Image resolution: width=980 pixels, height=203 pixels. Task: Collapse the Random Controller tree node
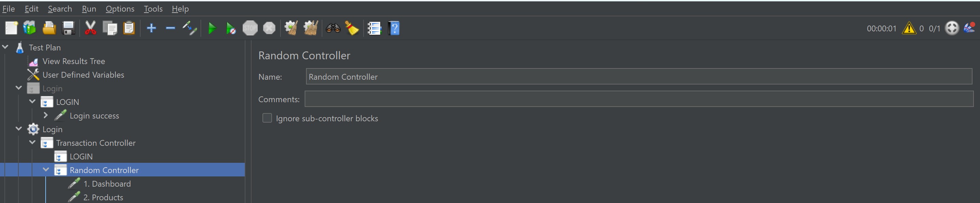[x=46, y=170]
